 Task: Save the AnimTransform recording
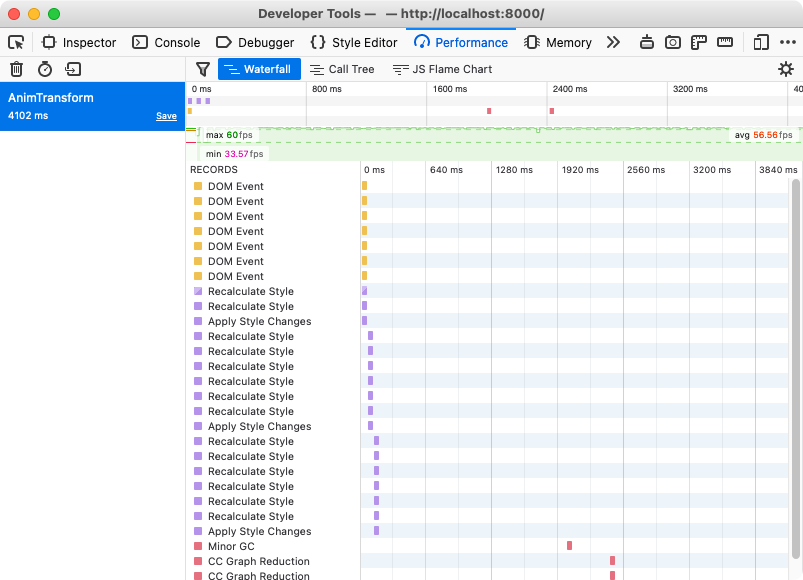166,116
